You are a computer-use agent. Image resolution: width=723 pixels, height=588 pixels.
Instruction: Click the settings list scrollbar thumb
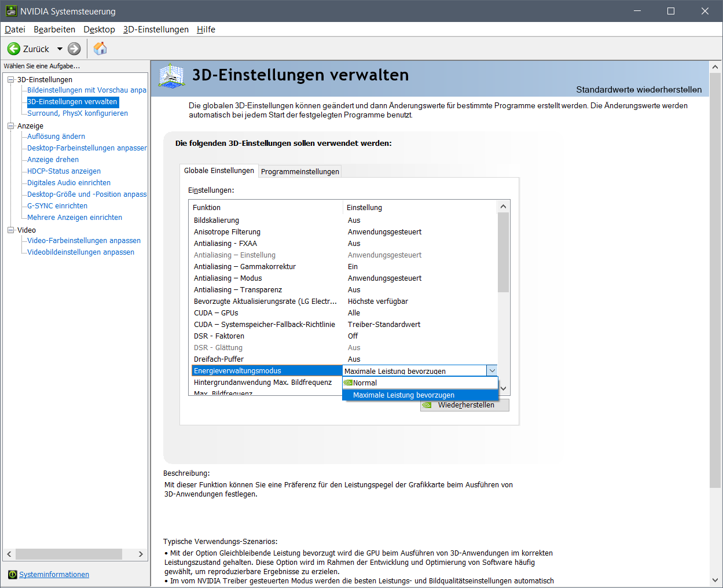point(503,252)
